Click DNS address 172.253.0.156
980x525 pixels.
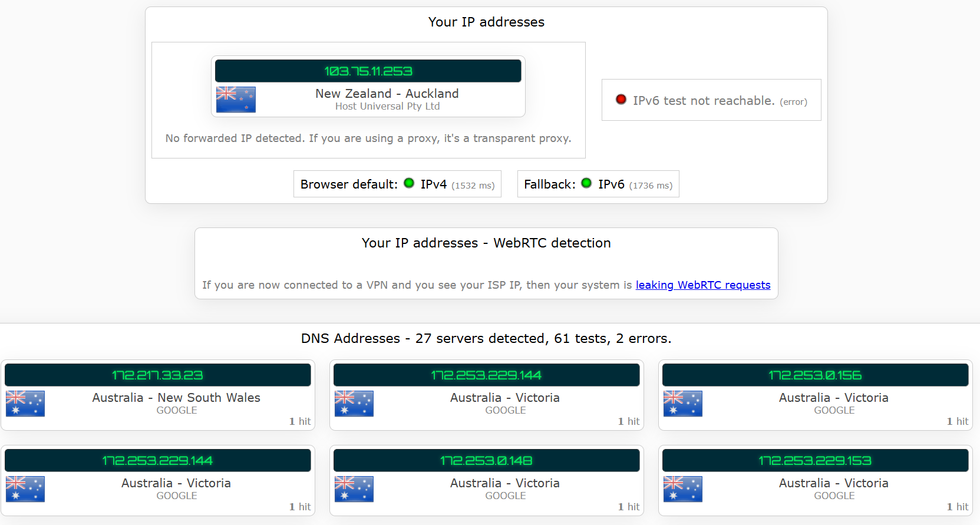(815, 375)
